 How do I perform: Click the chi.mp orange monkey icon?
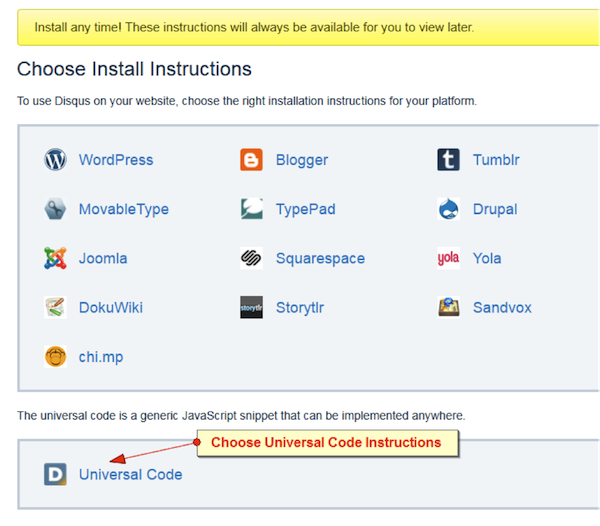[55, 357]
